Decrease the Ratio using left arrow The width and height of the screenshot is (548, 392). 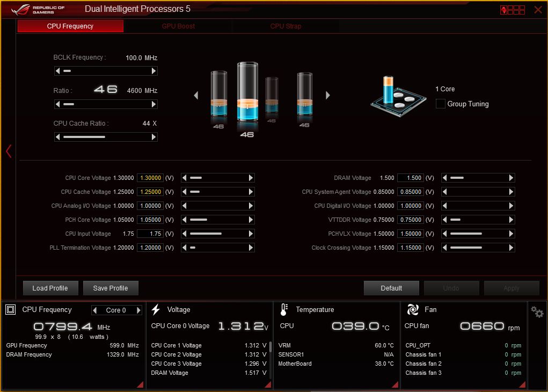pos(57,104)
